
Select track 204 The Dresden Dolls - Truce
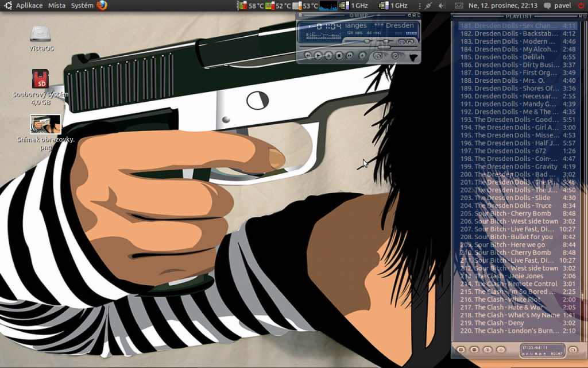pyautogui.click(x=517, y=206)
